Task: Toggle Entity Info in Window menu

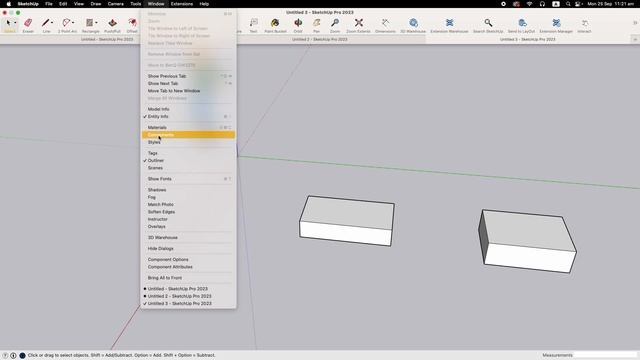Action: click(x=188, y=116)
